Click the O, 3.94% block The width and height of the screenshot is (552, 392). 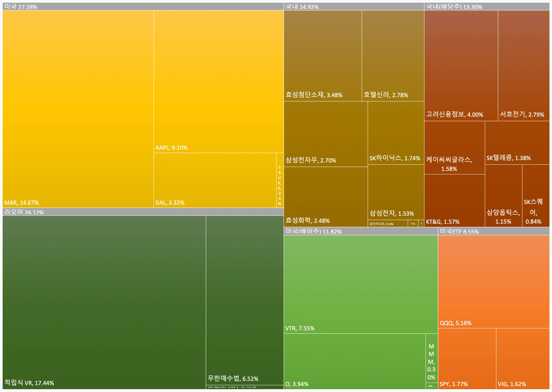[355, 361]
